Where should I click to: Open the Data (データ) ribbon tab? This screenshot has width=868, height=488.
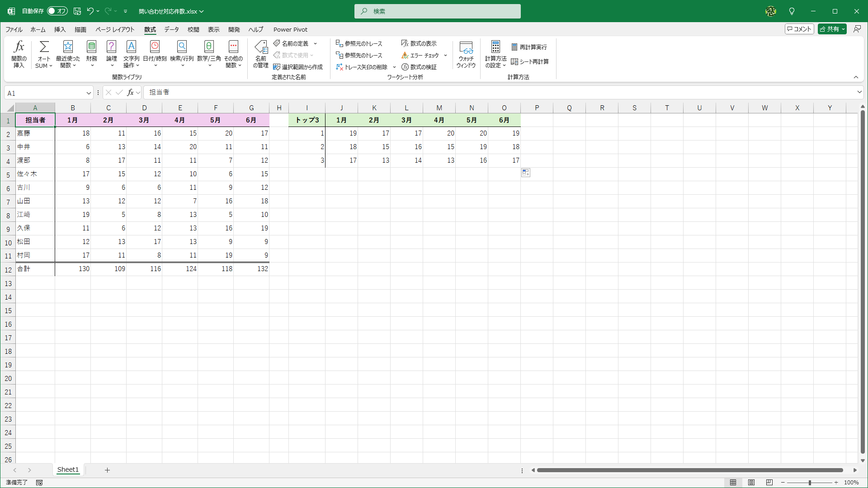pos(171,29)
